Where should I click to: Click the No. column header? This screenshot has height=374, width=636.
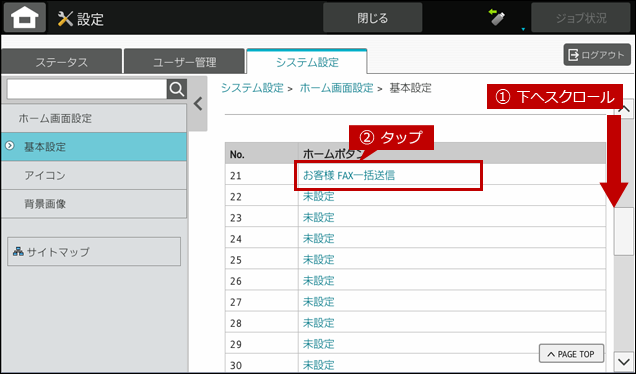coord(262,154)
